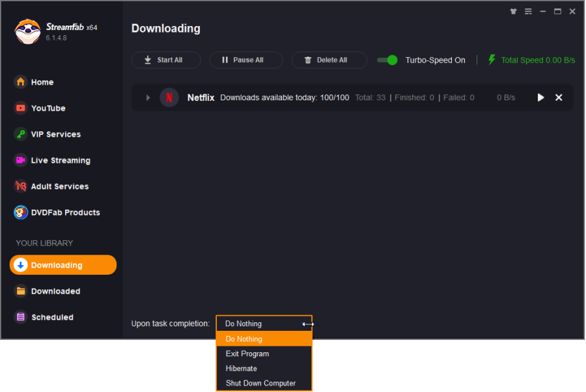Minimize the StreamFab window
The height and width of the screenshot is (392, 586).
pos(542,12)
